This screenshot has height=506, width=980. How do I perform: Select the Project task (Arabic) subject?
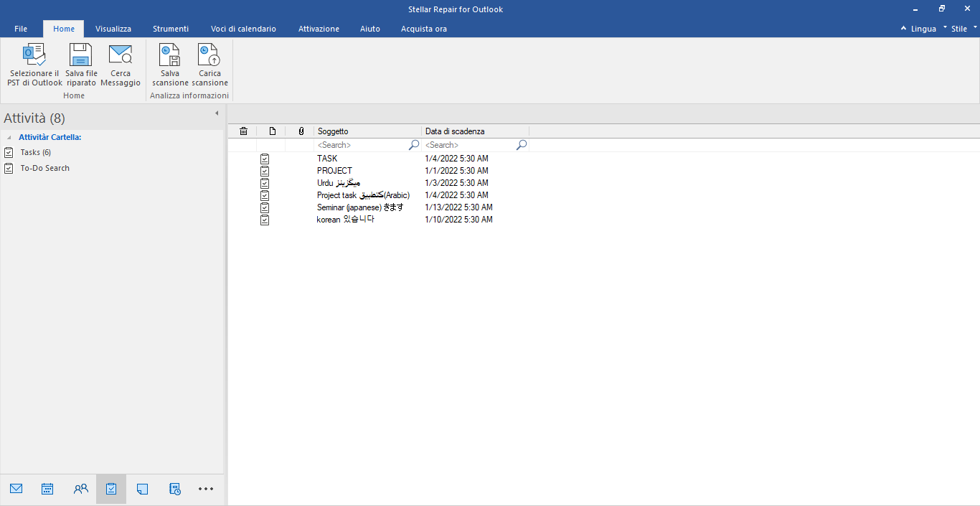pyautogui.click(x=363, y=195)
